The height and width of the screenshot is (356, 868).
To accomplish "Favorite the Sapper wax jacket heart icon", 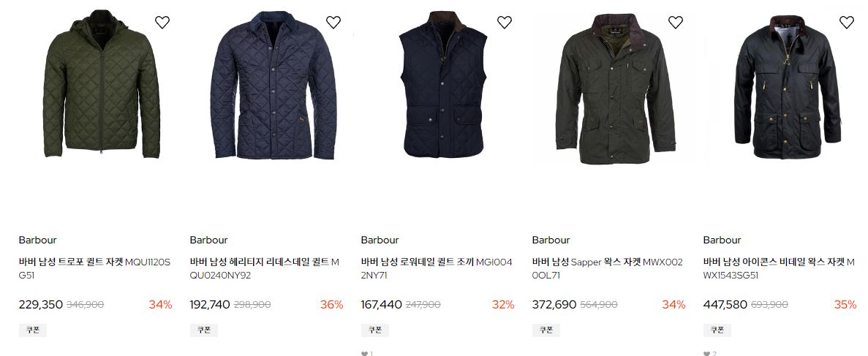I will click(676, 22).
